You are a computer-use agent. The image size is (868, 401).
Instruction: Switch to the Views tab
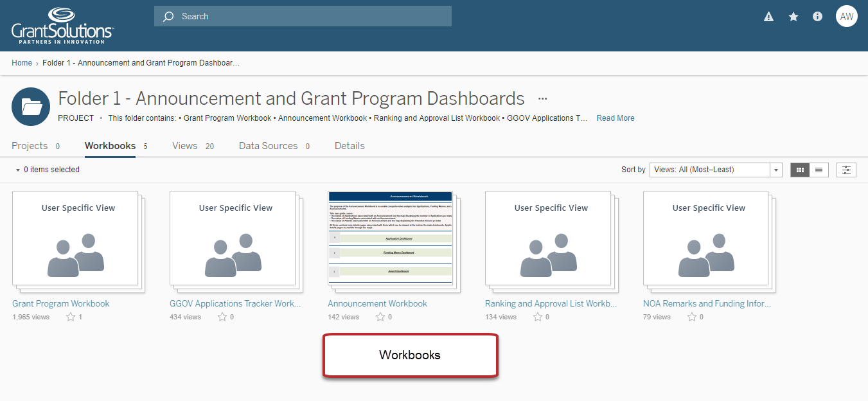pos(185,146)
